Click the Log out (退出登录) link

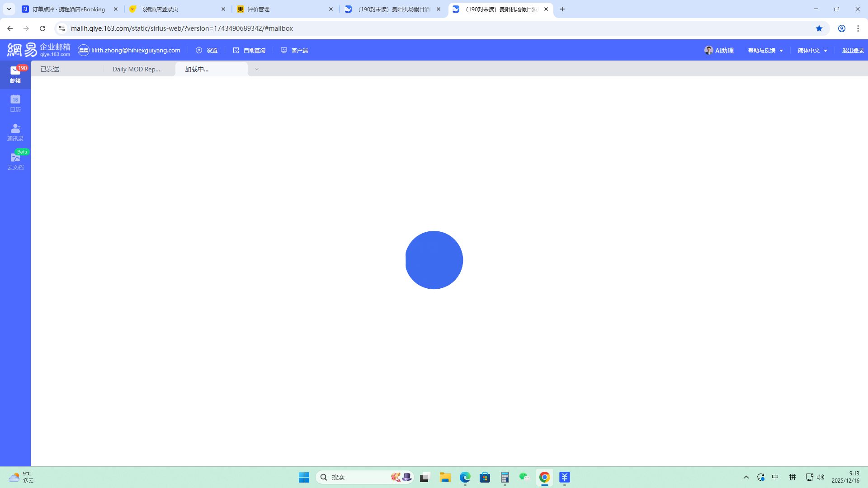tap(853, 51)
